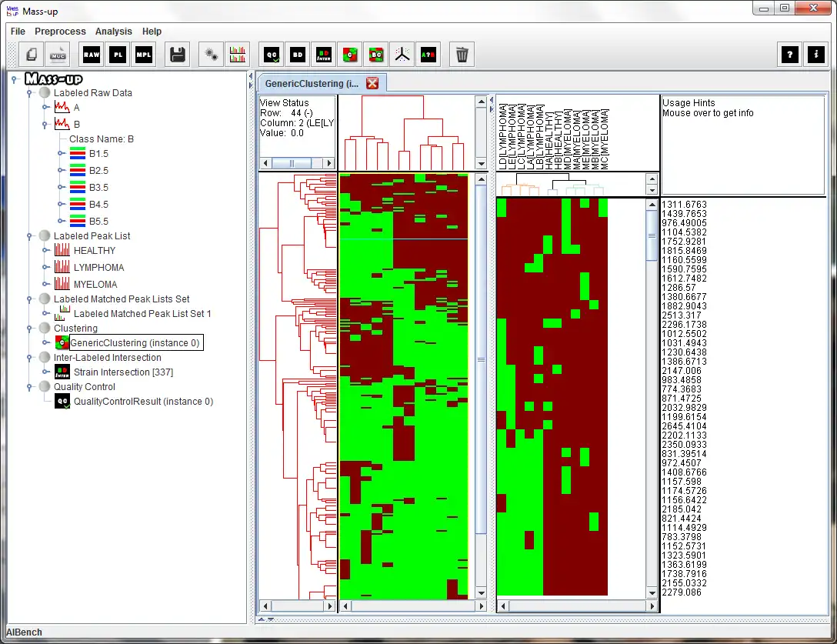Expand raw data item A
The width and height of the screenshot is (837, 644).
click(45, 108)
